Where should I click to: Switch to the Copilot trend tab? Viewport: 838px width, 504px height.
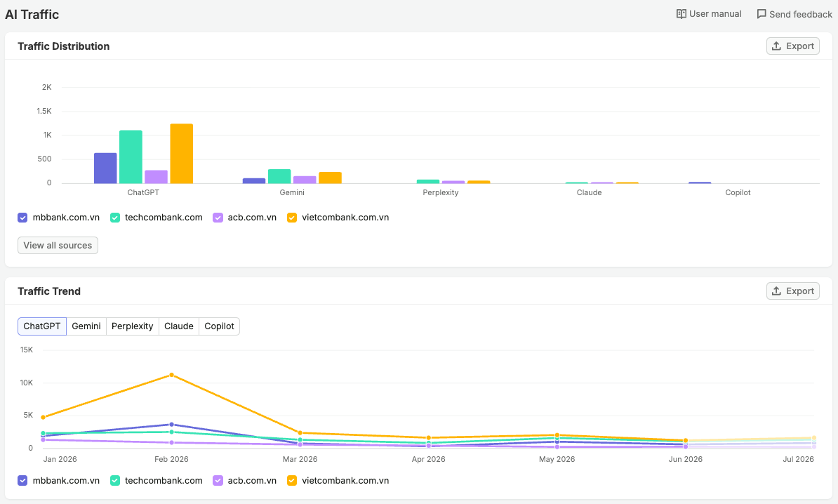point(219,326)
